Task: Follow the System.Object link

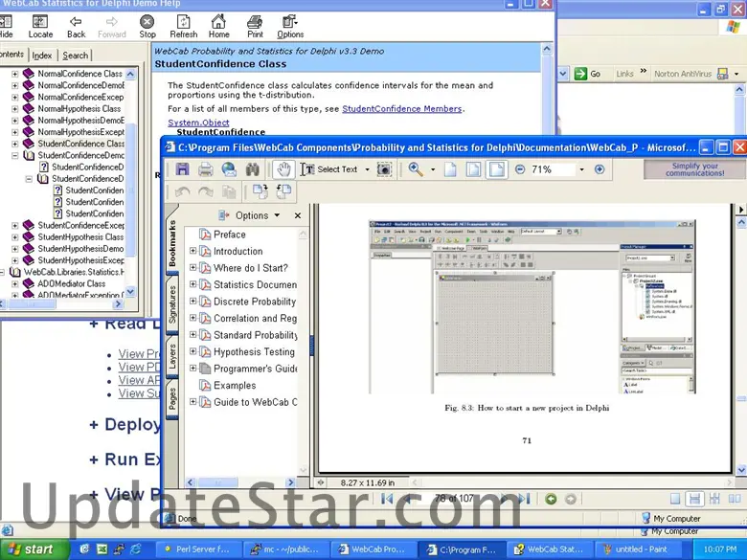Action: 198,123
